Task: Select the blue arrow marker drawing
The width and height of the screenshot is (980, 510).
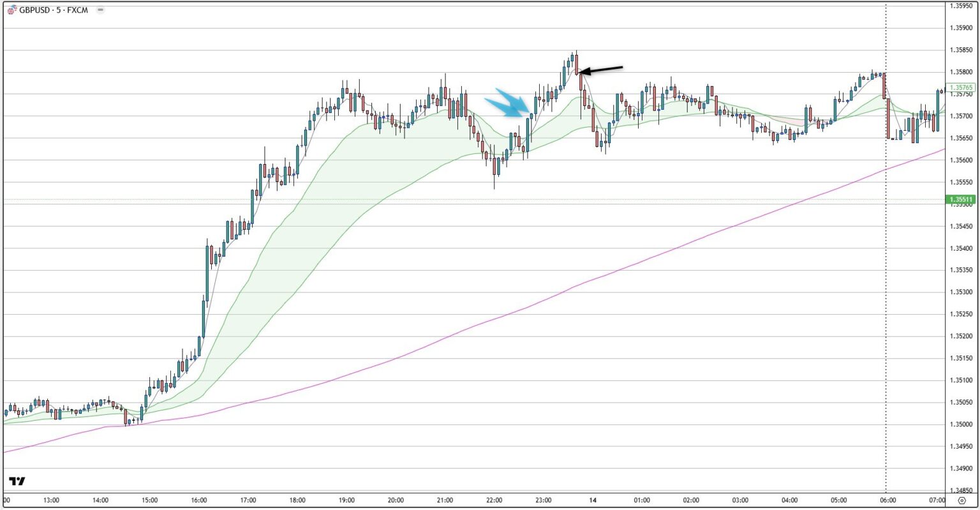Action: click(509, 103)
